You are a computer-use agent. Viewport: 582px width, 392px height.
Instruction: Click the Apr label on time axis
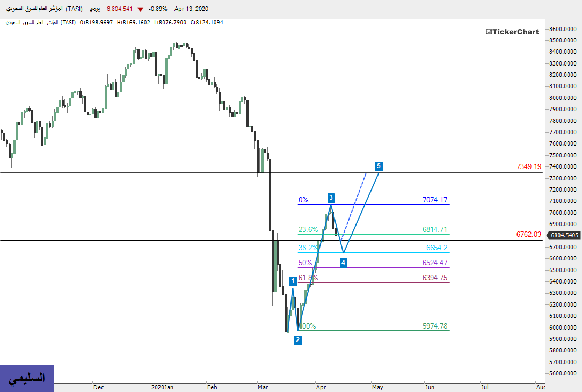coord(321,387)
